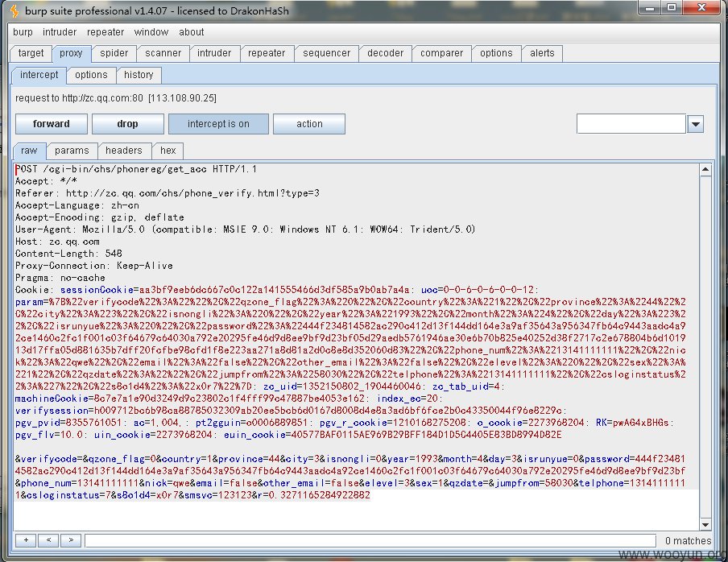Go to the repeater tool tab

[x=267, y=53]
